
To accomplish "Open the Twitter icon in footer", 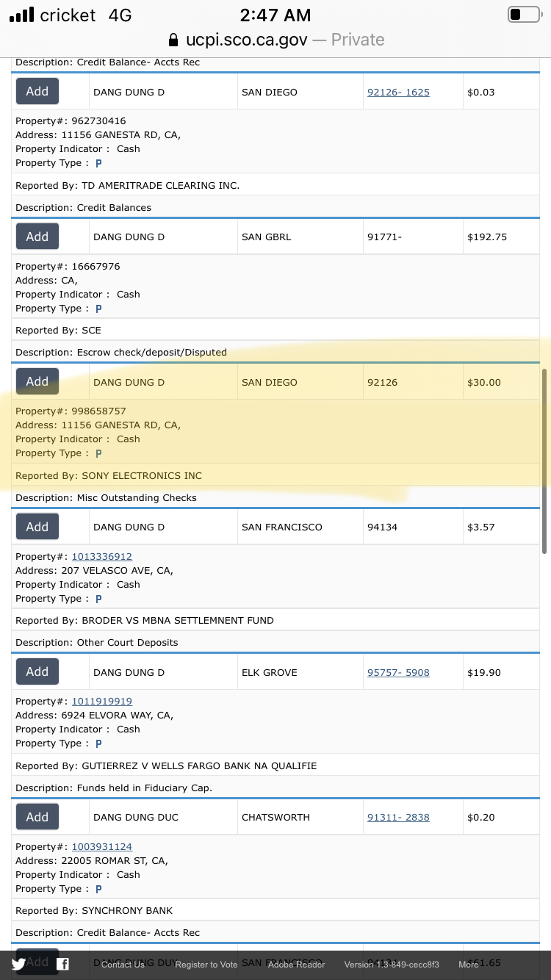I will pos(18,965).
